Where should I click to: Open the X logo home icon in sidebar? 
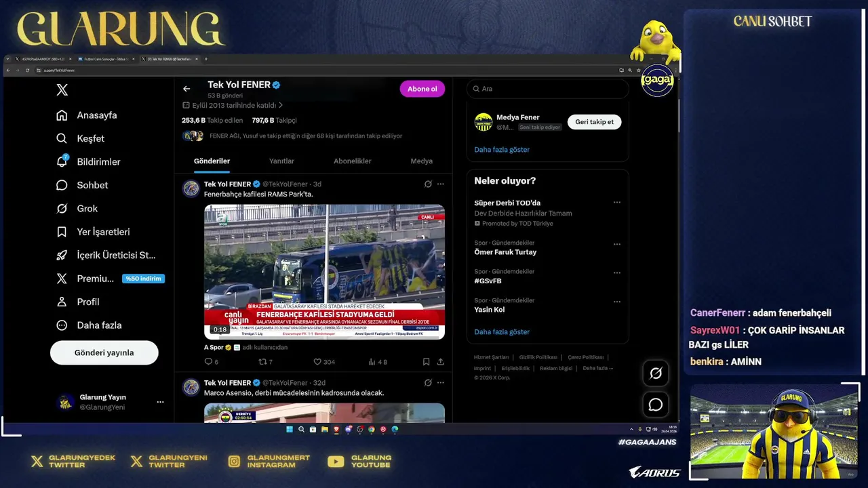[62, 89]
